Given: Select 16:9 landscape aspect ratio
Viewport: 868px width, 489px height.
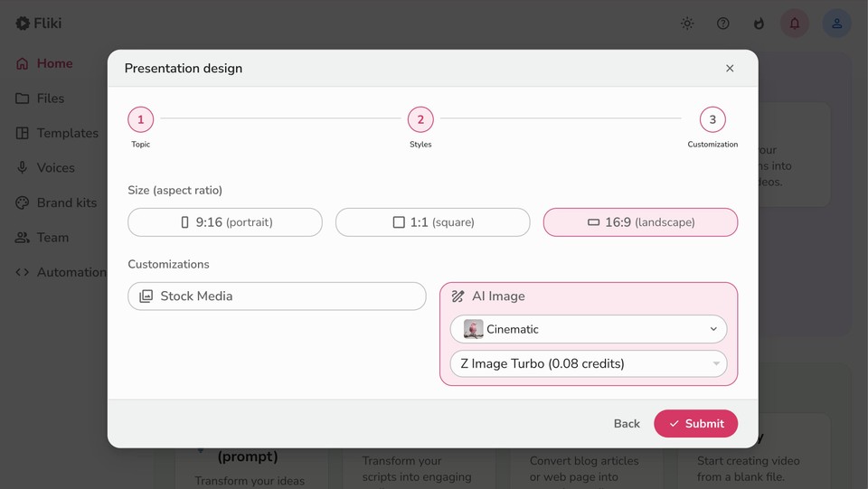Looking at the screenshot, I should (640, 222).
